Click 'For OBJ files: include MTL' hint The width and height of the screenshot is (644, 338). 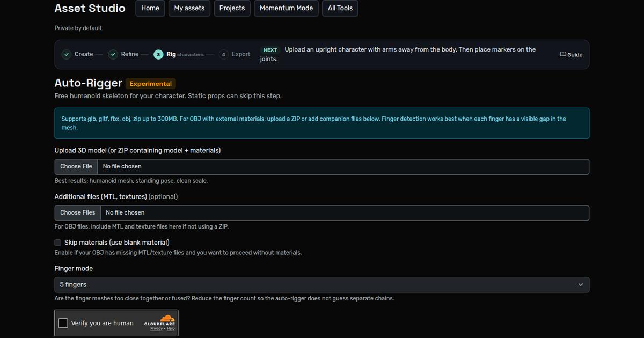(142, 227)
